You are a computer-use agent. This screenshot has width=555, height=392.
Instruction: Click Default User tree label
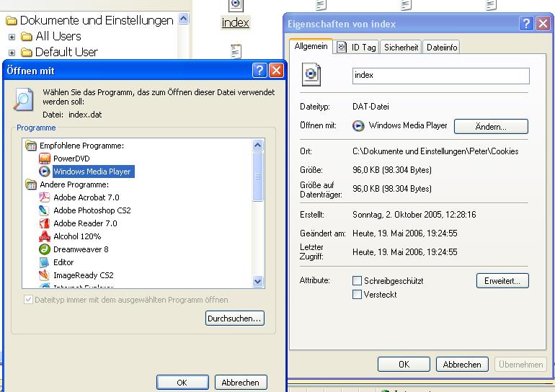coord(66,52)
